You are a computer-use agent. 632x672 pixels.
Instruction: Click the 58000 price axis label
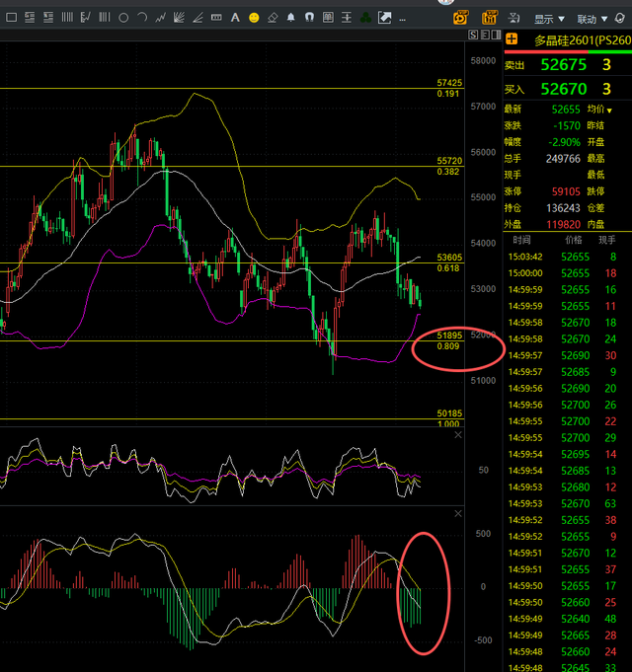click(x=483, y=61)
